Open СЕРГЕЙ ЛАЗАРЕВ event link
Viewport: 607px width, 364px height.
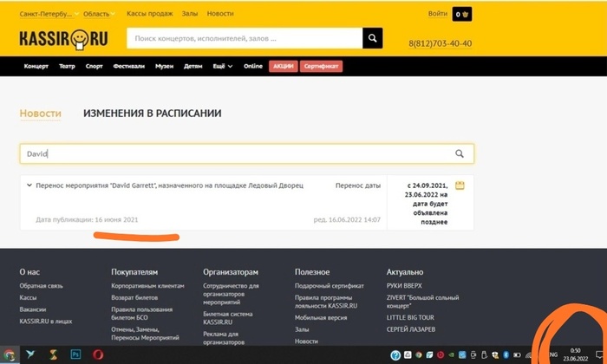[411, 329]
